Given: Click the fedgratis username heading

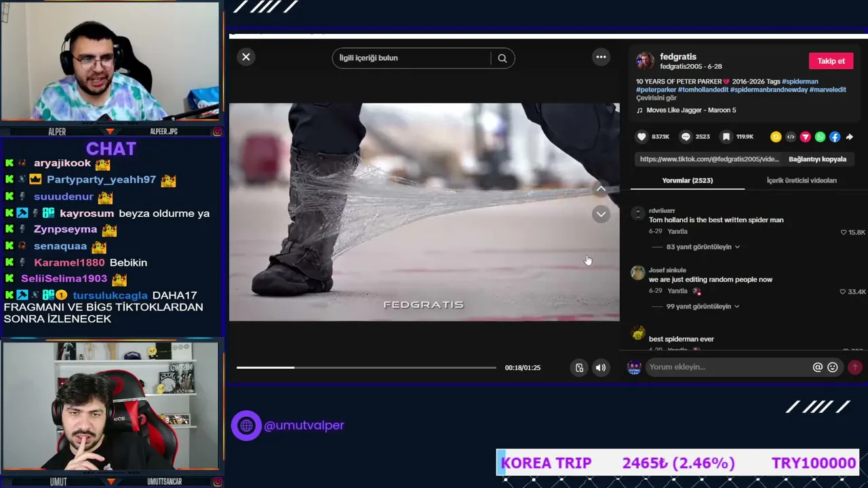Looking at the screenshot, I should coord(678,57).
